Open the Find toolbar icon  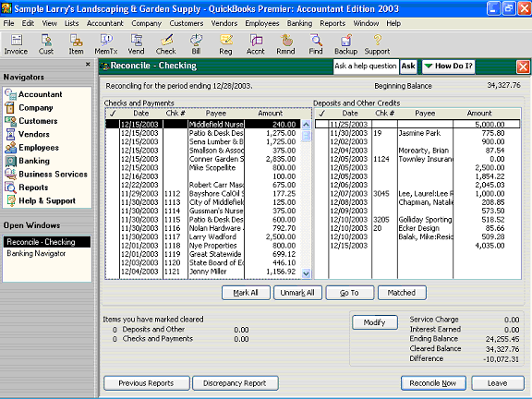316,44
